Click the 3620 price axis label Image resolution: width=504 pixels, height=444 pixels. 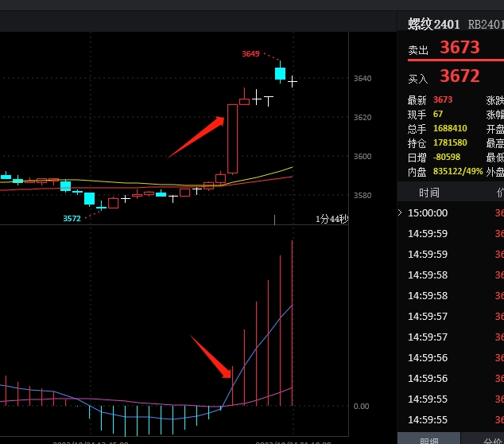(362, 118)
